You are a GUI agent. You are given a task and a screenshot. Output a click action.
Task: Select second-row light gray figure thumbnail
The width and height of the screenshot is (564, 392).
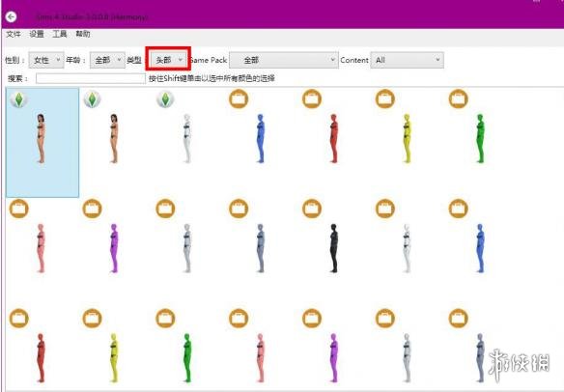[x=187, y=248]
